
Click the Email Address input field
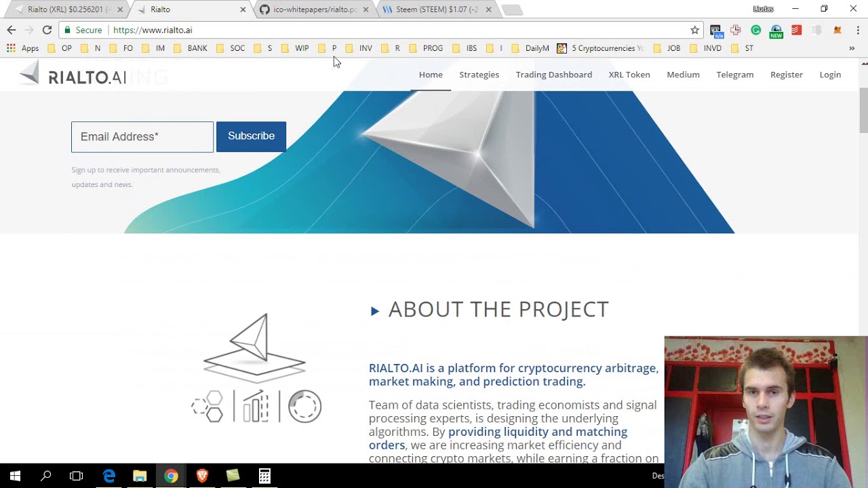pos(142,137)
